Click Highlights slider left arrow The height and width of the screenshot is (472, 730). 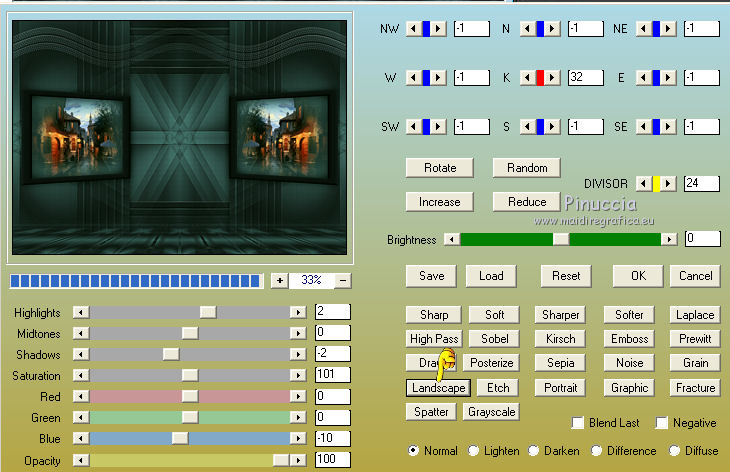click(81, 312)
